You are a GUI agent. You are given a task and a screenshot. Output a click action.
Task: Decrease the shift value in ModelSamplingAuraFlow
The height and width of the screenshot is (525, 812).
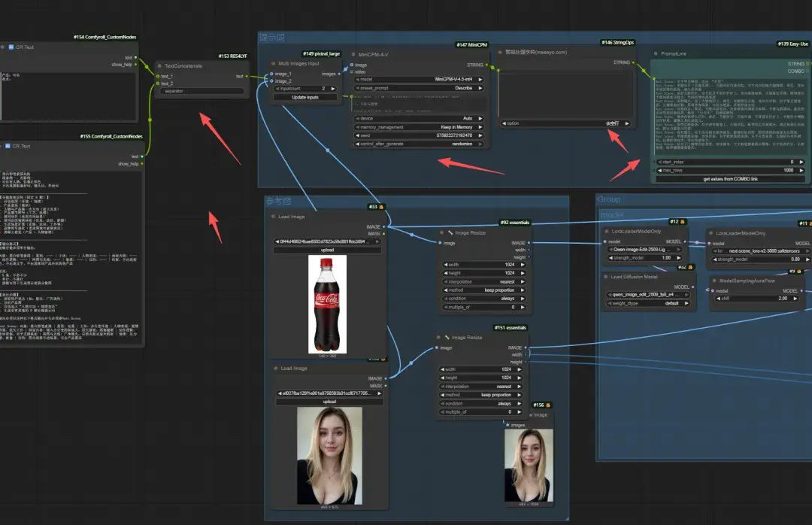pos(718,299)
